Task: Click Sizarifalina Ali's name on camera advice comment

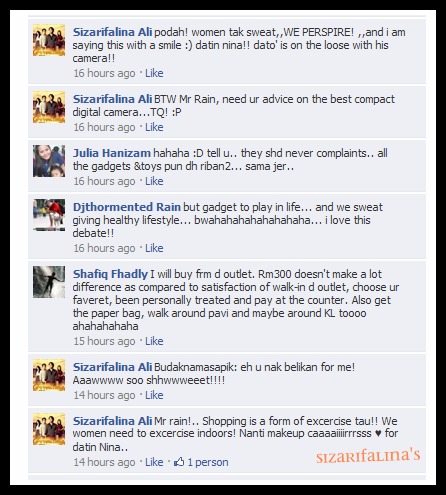Action: [112, 99]
